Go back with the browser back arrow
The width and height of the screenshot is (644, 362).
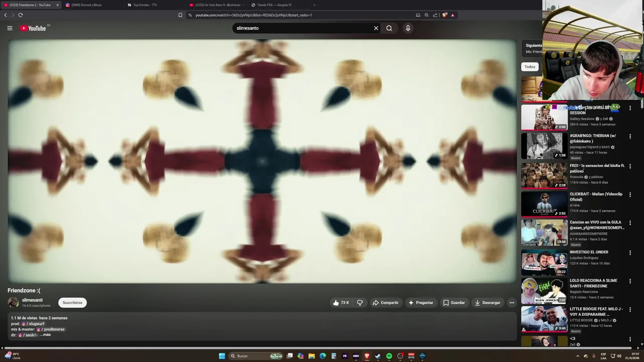[x=6, y=15]
